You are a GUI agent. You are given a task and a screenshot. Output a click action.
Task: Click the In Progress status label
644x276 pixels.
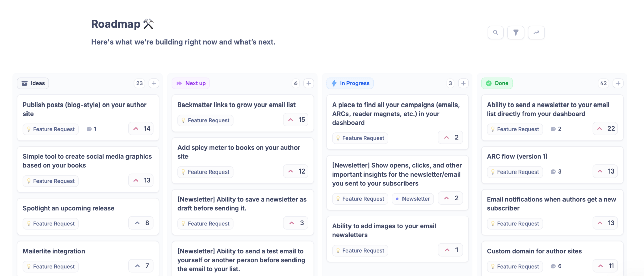[x=350, y=83]
